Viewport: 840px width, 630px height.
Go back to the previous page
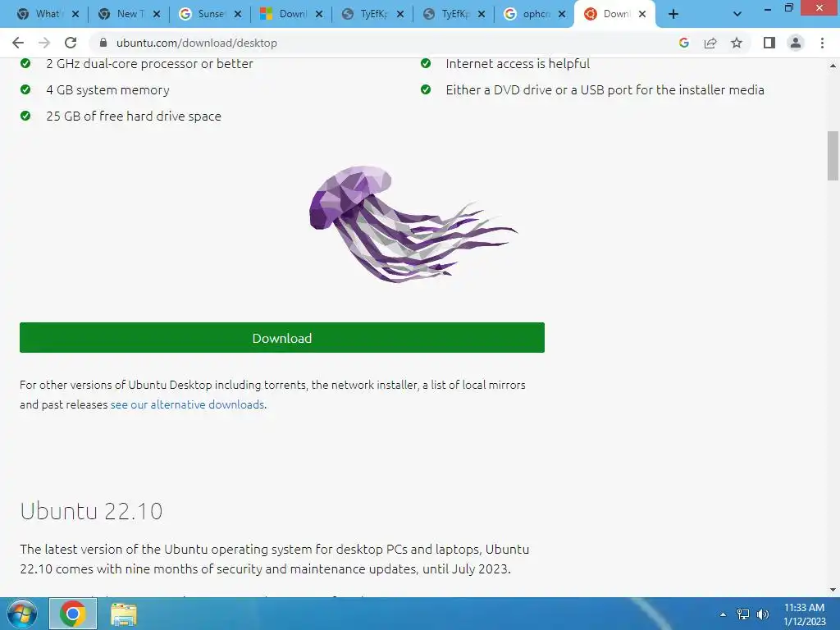(x=18, y=43)
